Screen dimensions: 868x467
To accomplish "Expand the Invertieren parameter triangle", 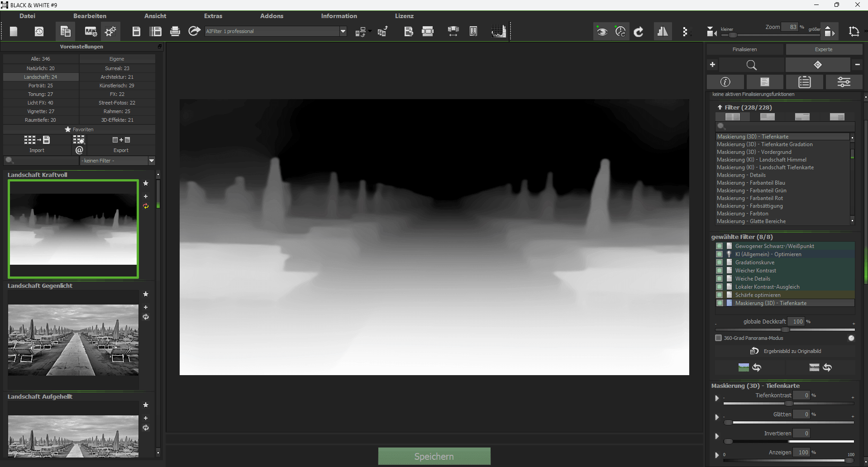I will [x=716, y=436].
